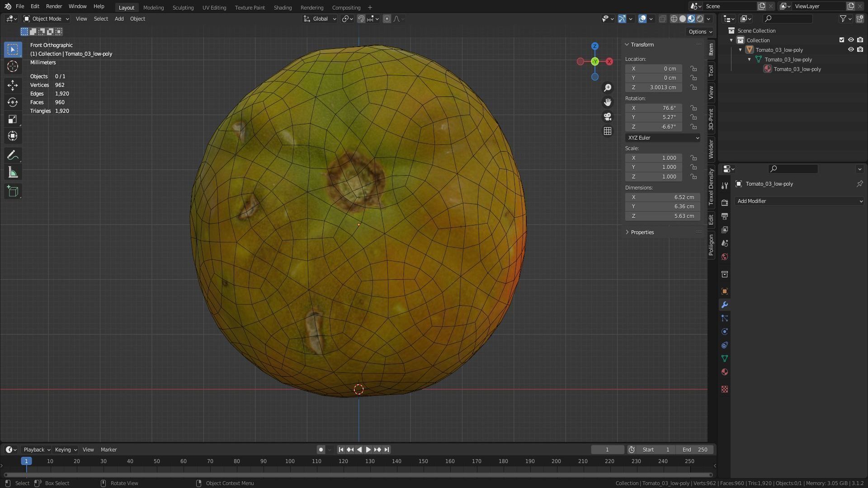Toggle camera view icon

pos(608,117)
